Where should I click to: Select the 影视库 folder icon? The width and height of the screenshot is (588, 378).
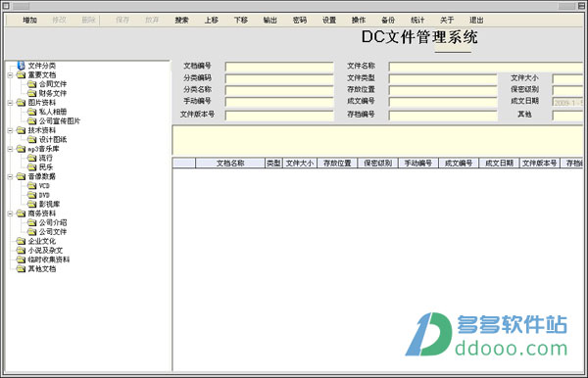[x=32, y=204]
